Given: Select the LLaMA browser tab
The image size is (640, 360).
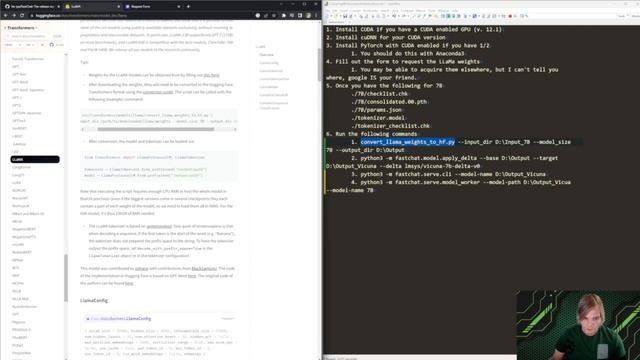Looking at the screenshot, I should tap(92, 7).
